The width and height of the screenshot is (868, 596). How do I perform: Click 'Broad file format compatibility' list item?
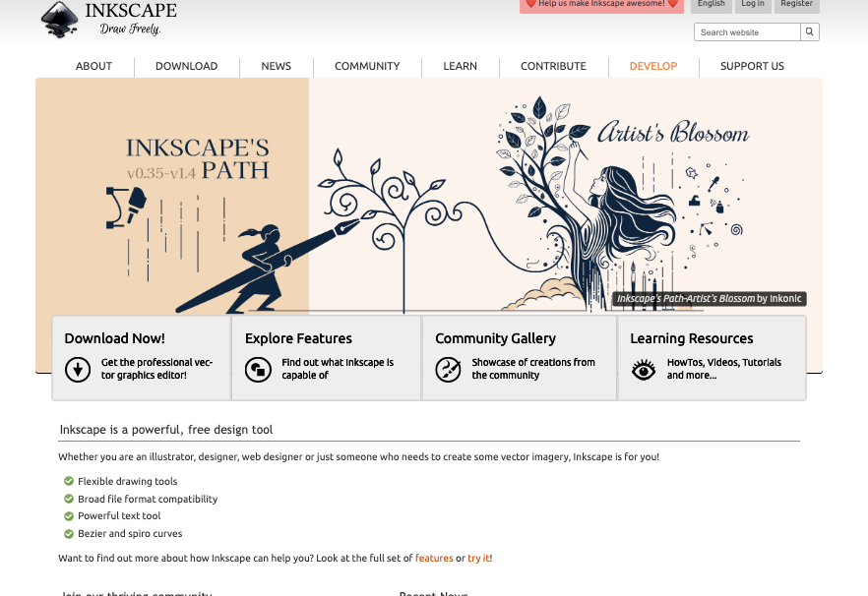148,500
